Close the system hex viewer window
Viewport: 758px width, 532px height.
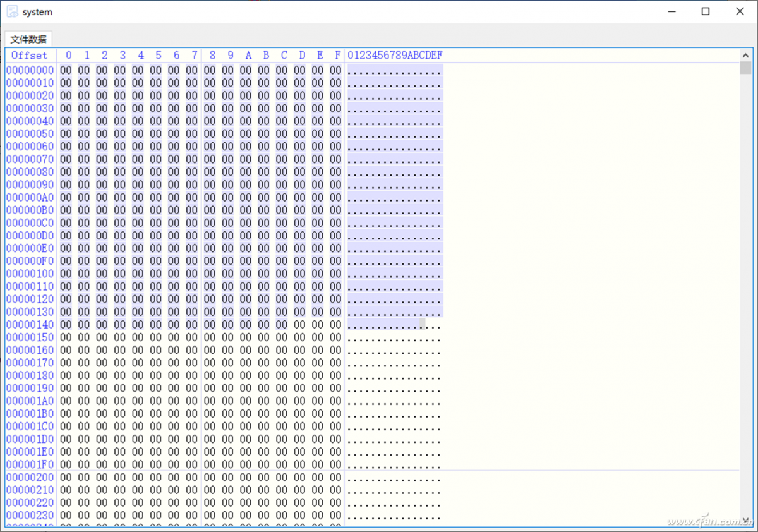point(740,11)
